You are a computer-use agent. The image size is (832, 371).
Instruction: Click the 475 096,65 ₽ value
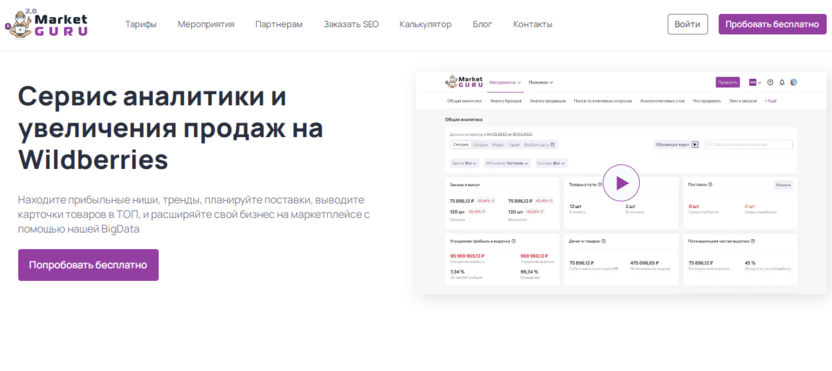point(645,263)
